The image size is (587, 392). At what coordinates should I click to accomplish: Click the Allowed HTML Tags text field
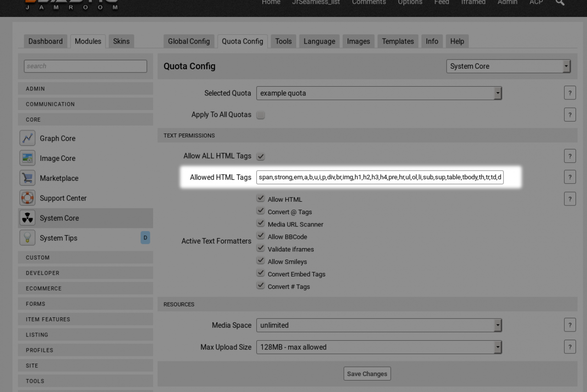point(380,177)
